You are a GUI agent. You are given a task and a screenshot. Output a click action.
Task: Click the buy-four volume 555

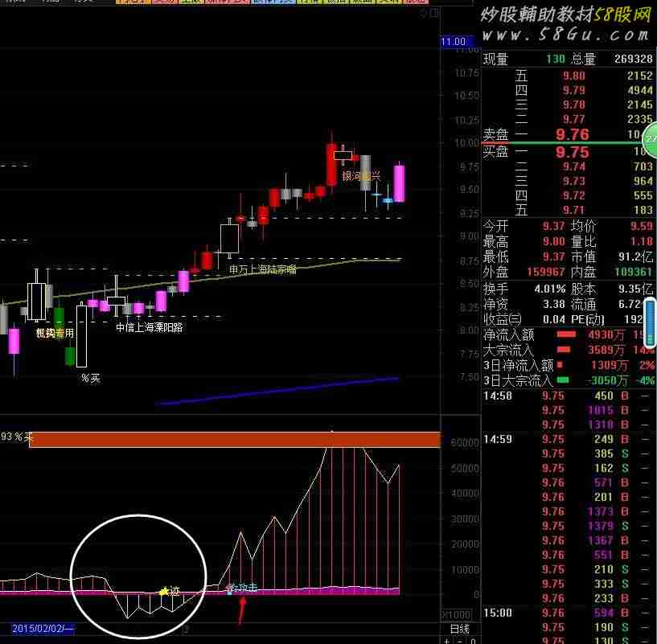[643, 195]
